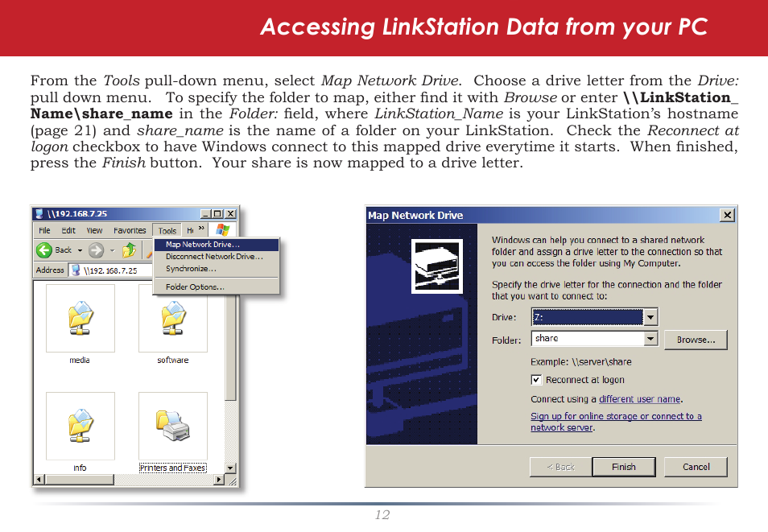Click the Example: \\server\share text
This screenshot has height=532, width=768.
pyautogui.click(x=581, y=362)
